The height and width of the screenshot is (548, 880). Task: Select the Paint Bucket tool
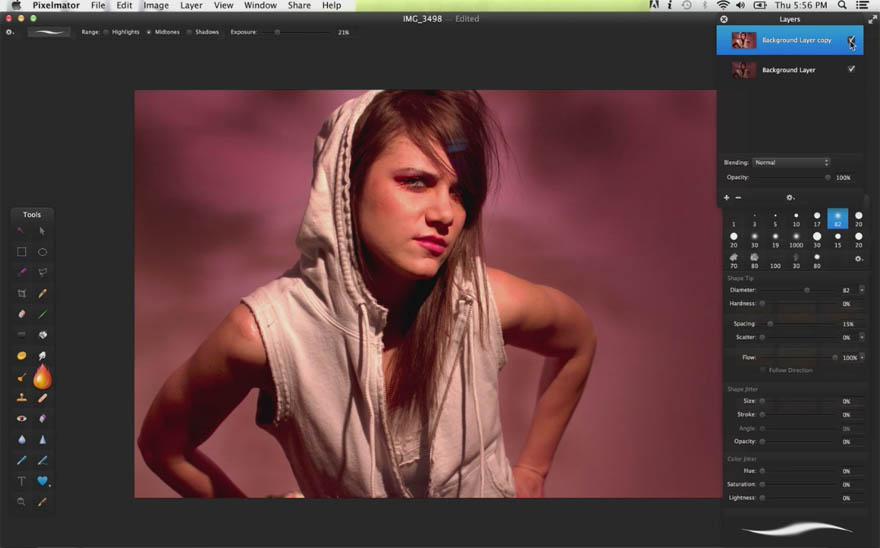pyautogui.click(x=42, y=335)
